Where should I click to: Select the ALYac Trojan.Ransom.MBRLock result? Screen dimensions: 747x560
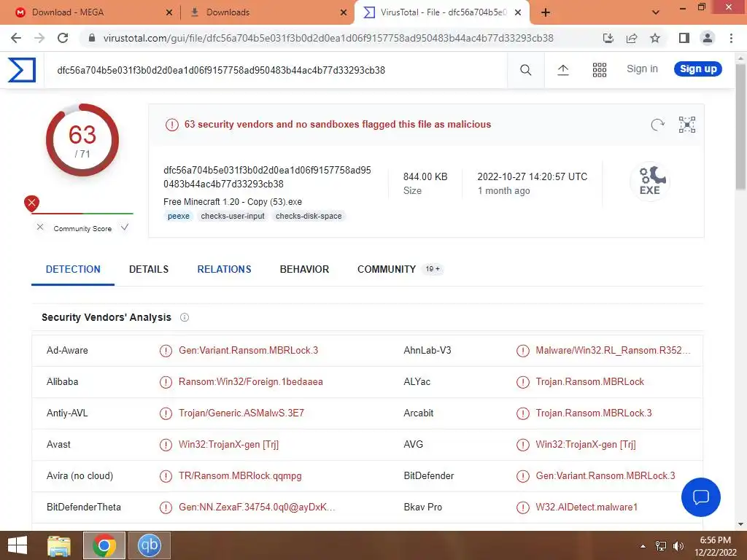click(x=589, y=382)
